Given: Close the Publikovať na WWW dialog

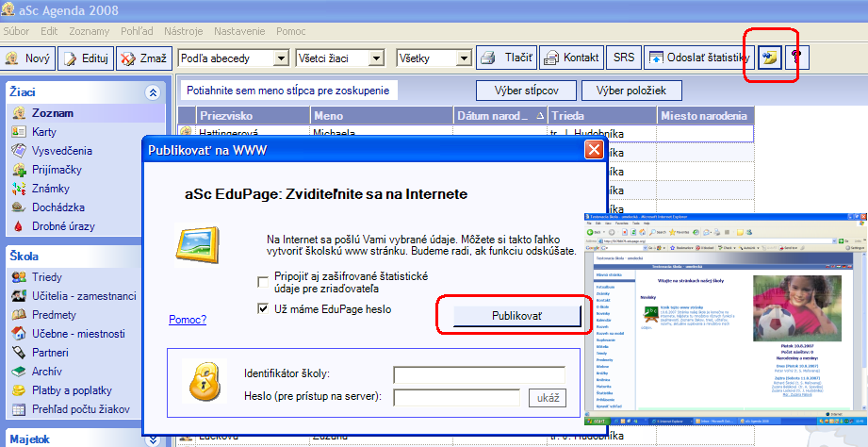Looking at the screenshot, I should (x=594, y=150).
